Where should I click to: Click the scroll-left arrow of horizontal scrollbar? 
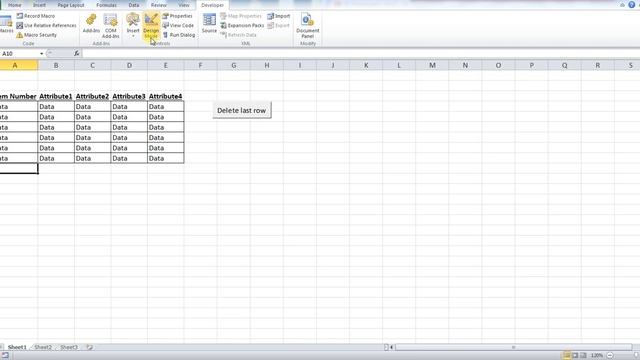pyautogui.click(x=391, y=347)
